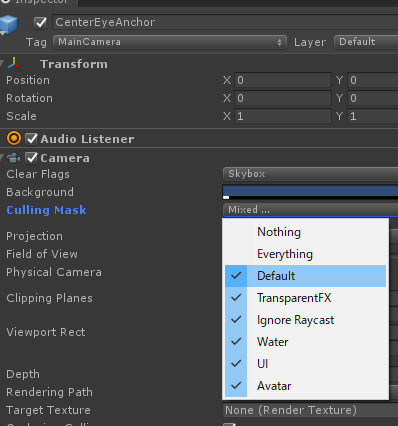Close the Culling Mask Mixed dropdown

click(310, 210)
